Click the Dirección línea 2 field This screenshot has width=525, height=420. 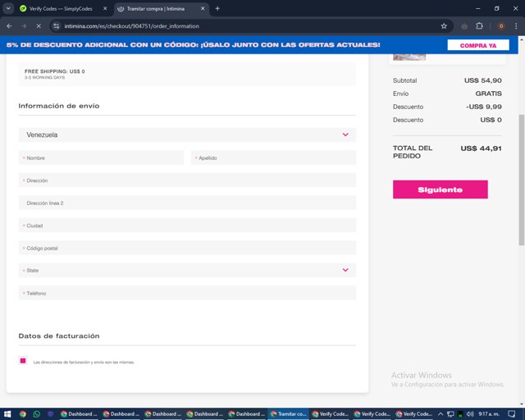pyautogui.click(x=187, y=203)
